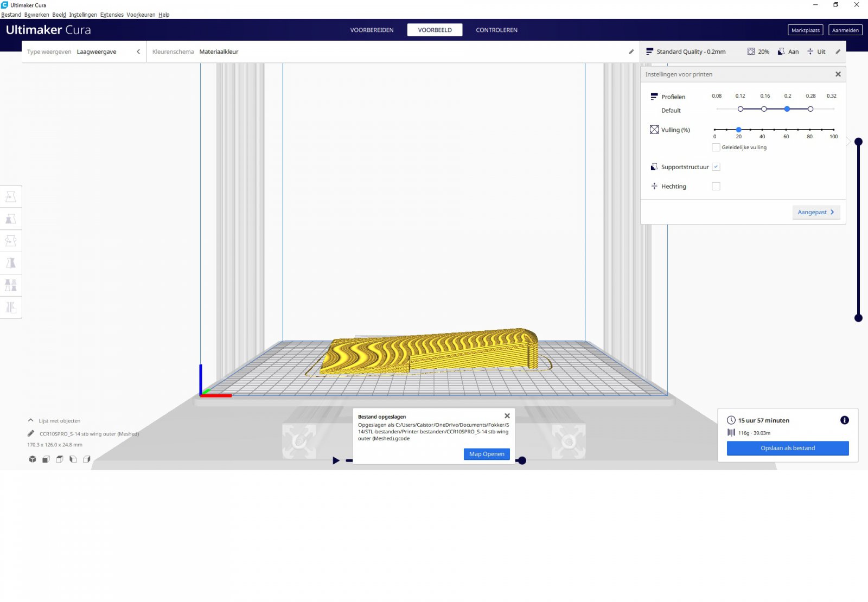Click the infill slider handle at 20

(x=739, y=130)
